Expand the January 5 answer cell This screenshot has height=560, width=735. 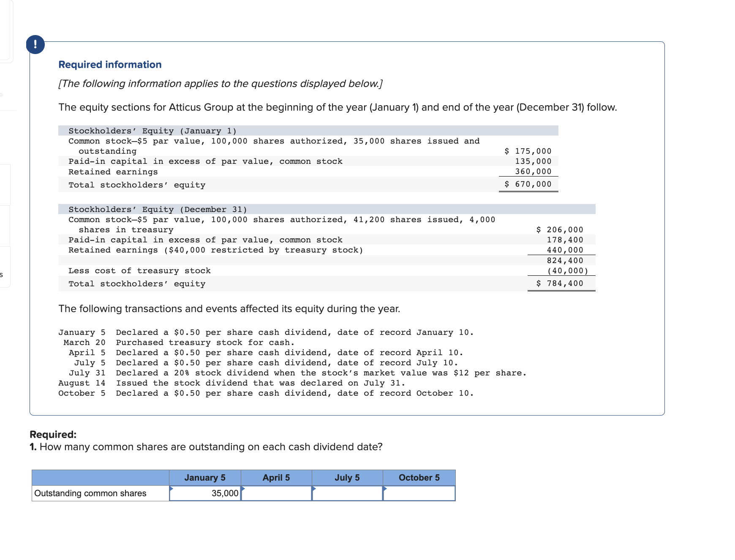205,493
